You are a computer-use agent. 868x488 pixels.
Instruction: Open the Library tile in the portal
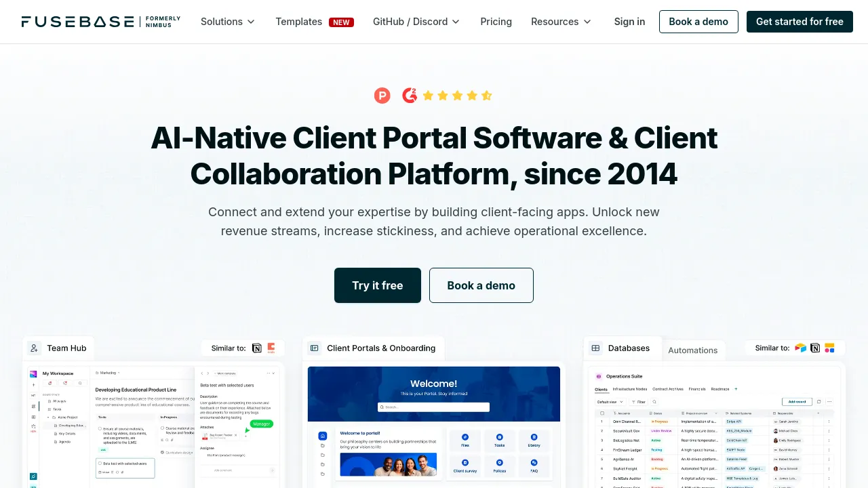click(x=534, y=441)
